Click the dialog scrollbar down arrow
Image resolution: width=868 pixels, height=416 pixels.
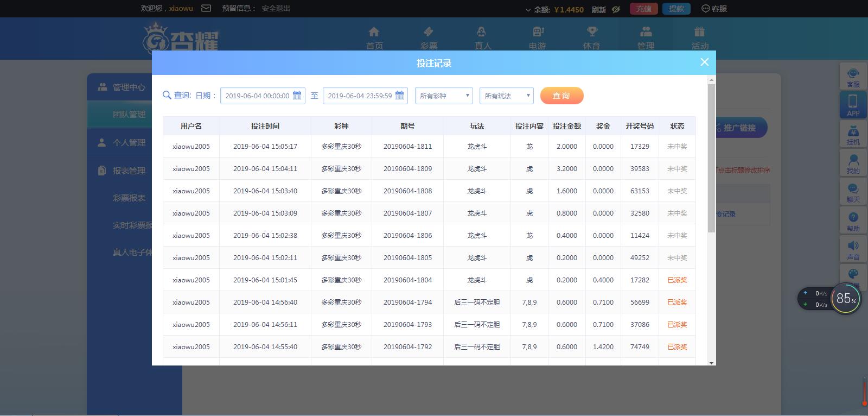pos(711,363)
